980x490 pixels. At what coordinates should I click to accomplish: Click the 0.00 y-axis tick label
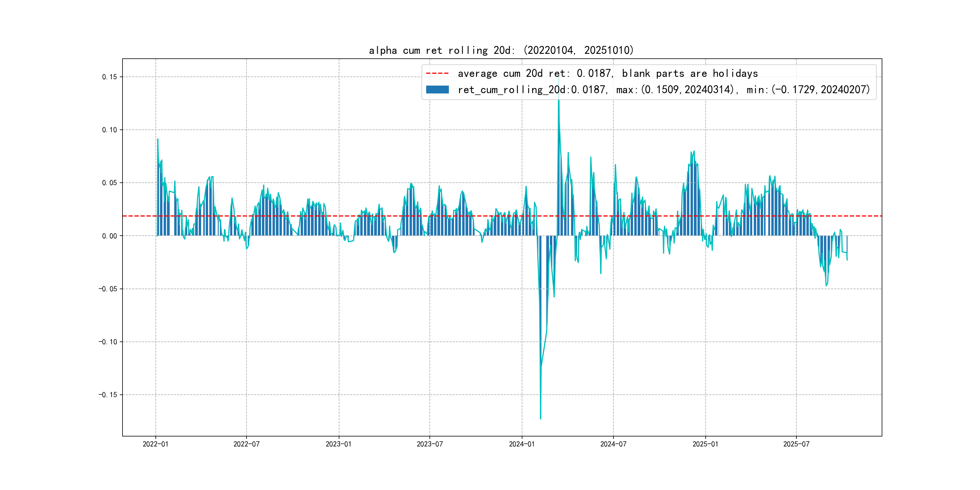coord(109,236)
